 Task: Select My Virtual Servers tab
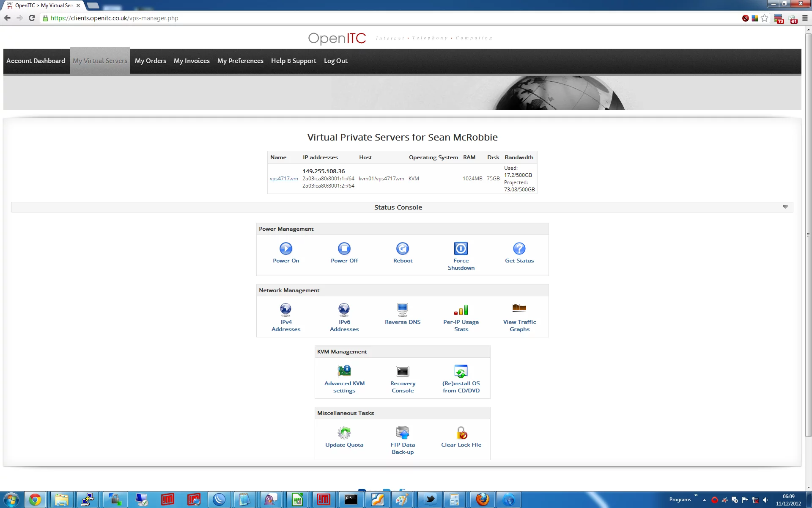[100, 61]
